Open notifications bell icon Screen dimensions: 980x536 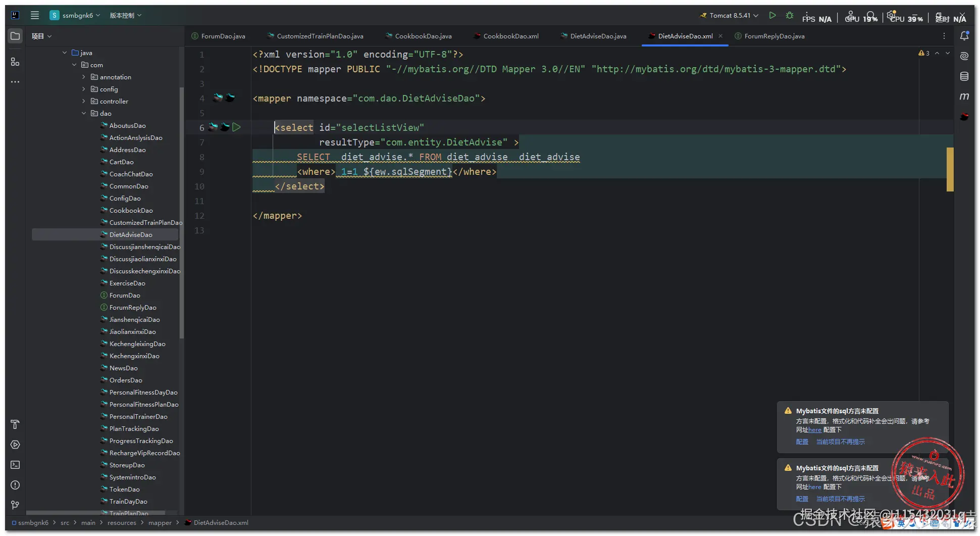point(964,36)
